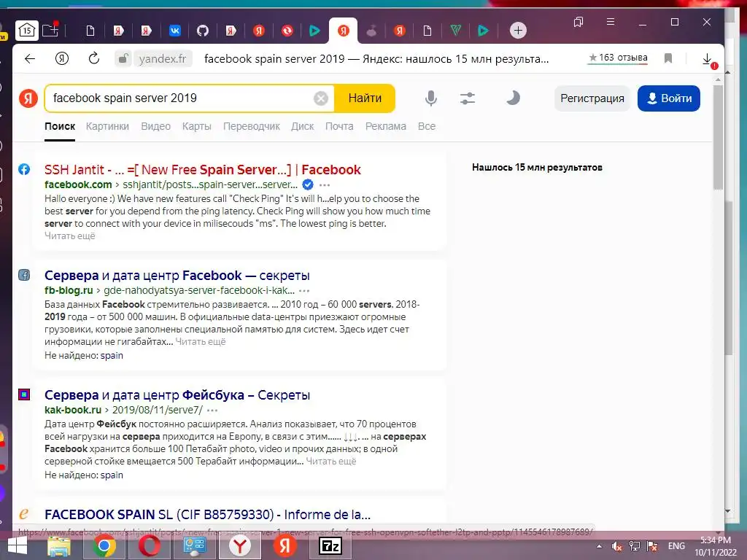Open Сервера и дата центр Facebook — секреты

177,275
